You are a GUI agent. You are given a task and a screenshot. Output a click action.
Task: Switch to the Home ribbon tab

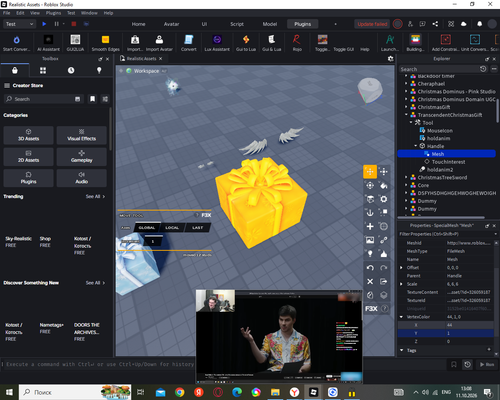coord(138,24)
